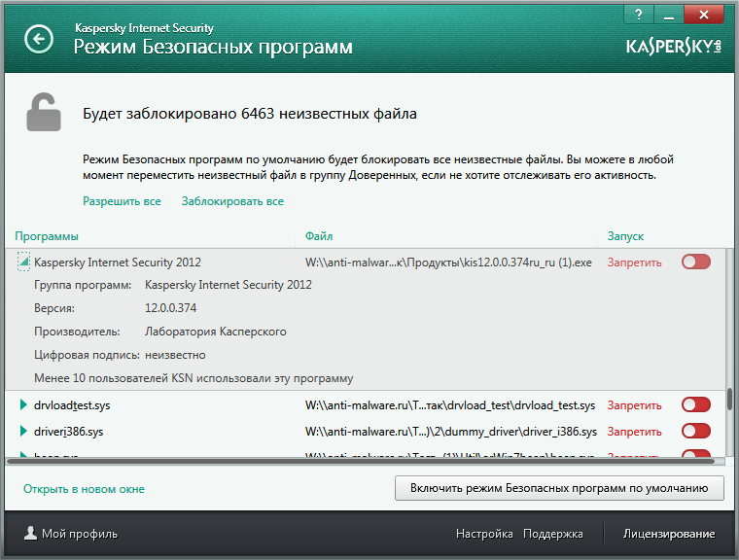Click the open padlock icon
This screenshot has height=560, width=739.
[44, 112]
